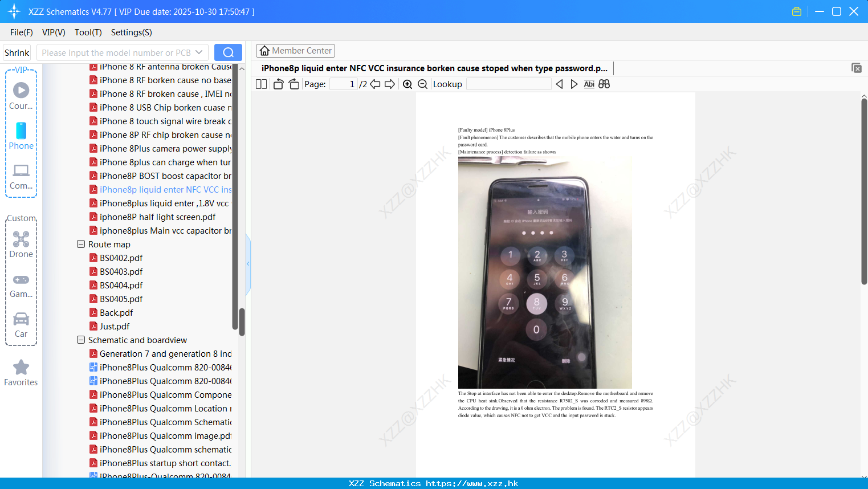Rotate page clockwise
This screenshot has width=868, height=489.
pos(294,84)
